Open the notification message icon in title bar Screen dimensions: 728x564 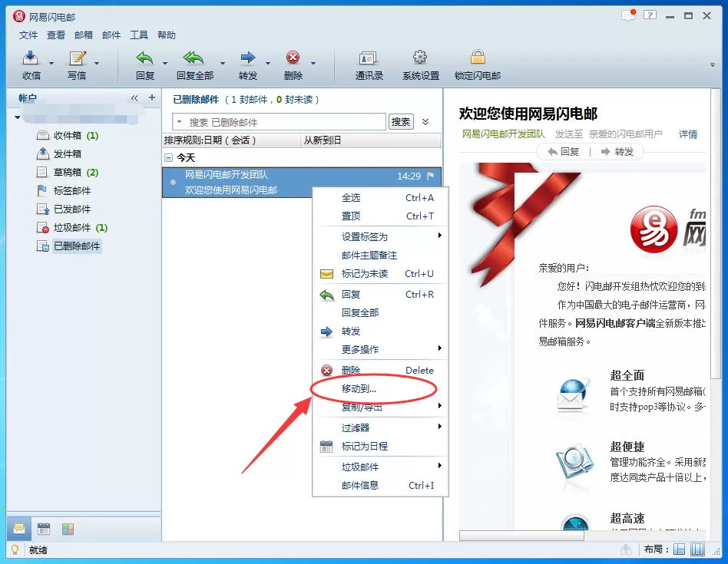click(x=628, y=15)
